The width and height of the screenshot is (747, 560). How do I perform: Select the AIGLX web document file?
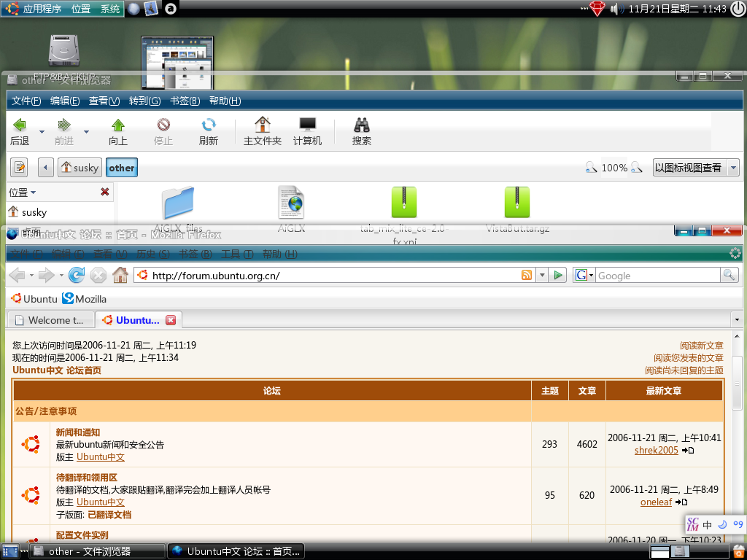291,203
